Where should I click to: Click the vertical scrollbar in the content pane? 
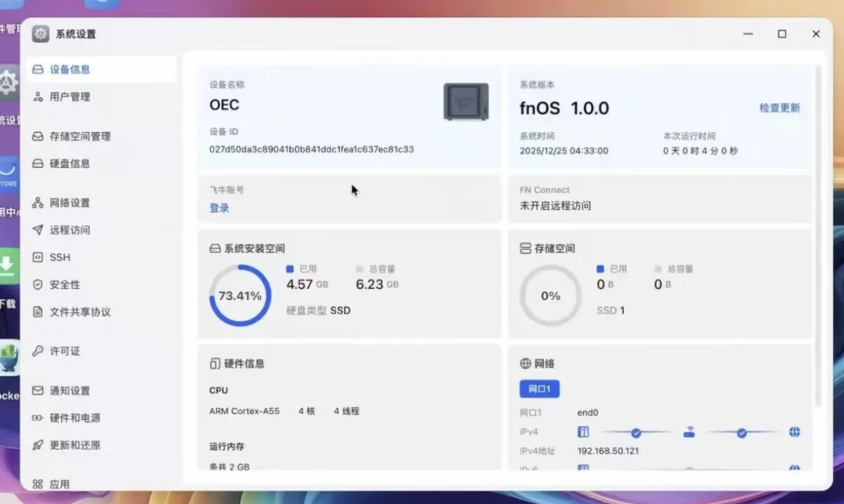(818, 236)
